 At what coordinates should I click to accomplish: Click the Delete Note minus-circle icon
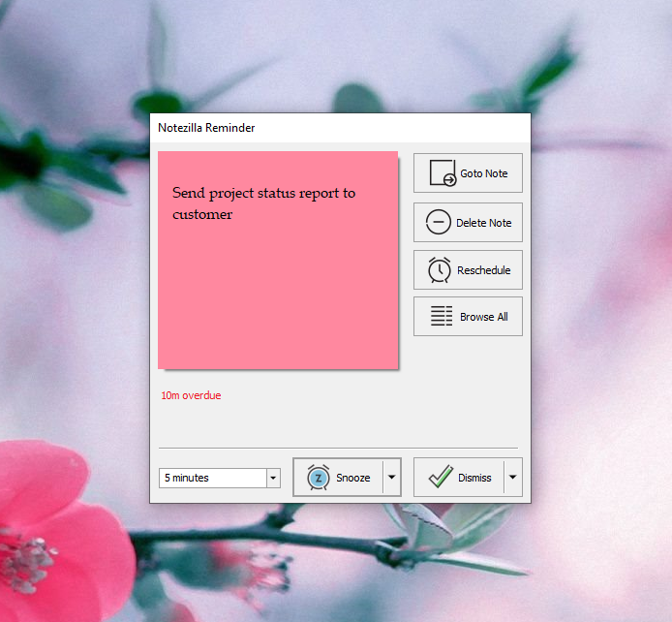click(x=438, y=222)
